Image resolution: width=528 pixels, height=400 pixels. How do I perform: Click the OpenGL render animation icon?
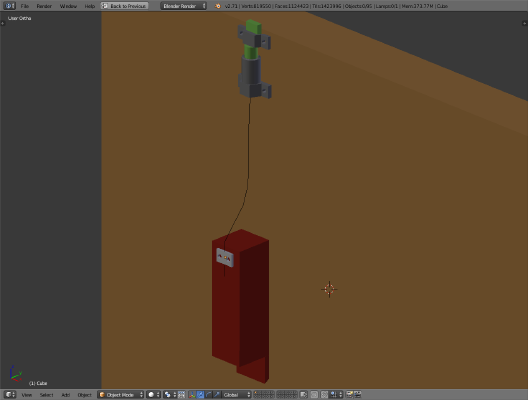358,395
